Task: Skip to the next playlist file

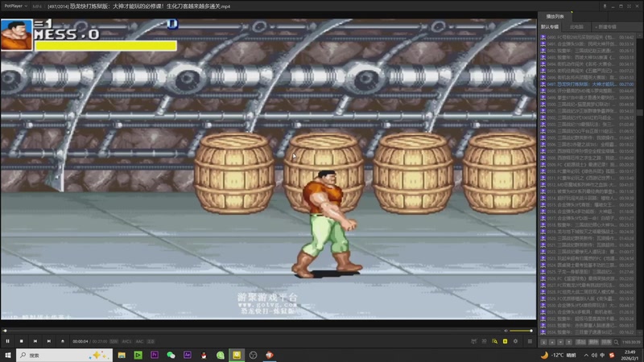Action: point(49,341)
